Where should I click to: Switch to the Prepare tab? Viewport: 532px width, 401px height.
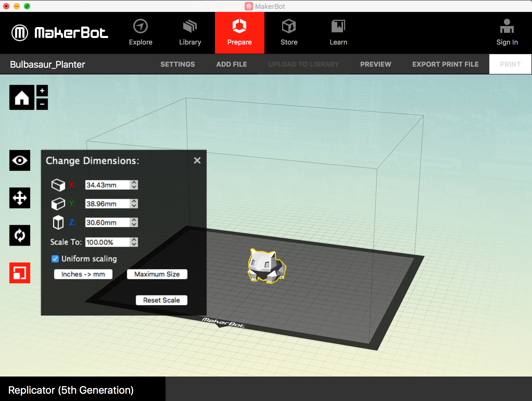click(x=239, y=33)
